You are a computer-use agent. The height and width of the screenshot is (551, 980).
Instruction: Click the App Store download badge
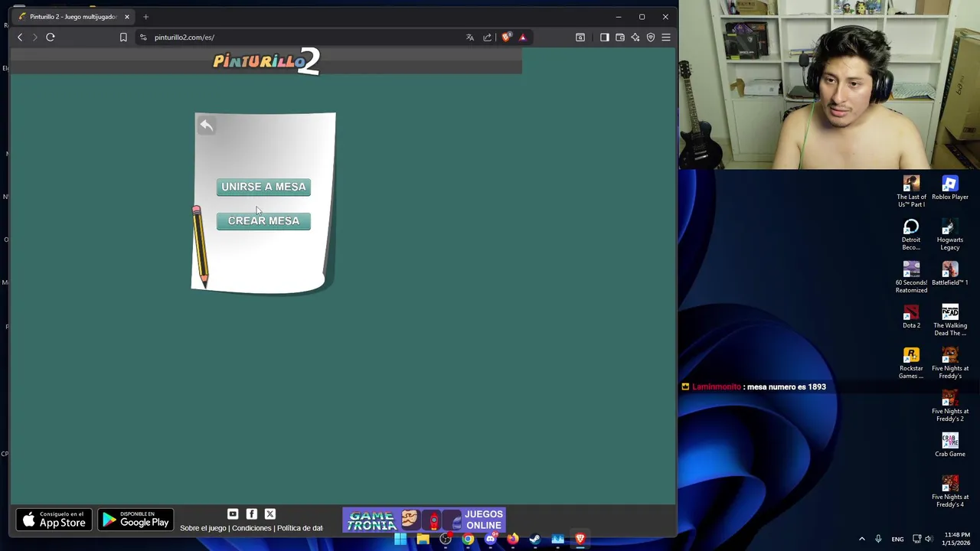click(x=54, y=520)
